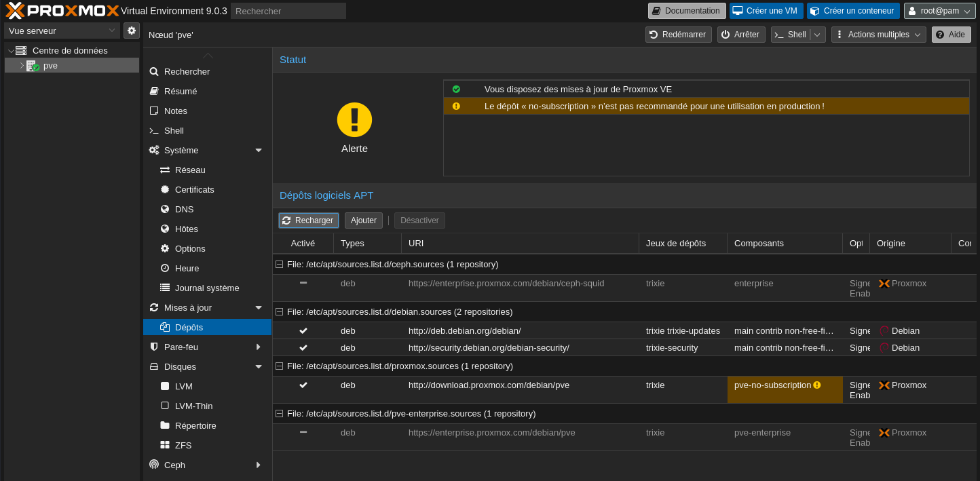Click the Composants column header
This screenshot has width=980, height=481.
pos(785,244)
